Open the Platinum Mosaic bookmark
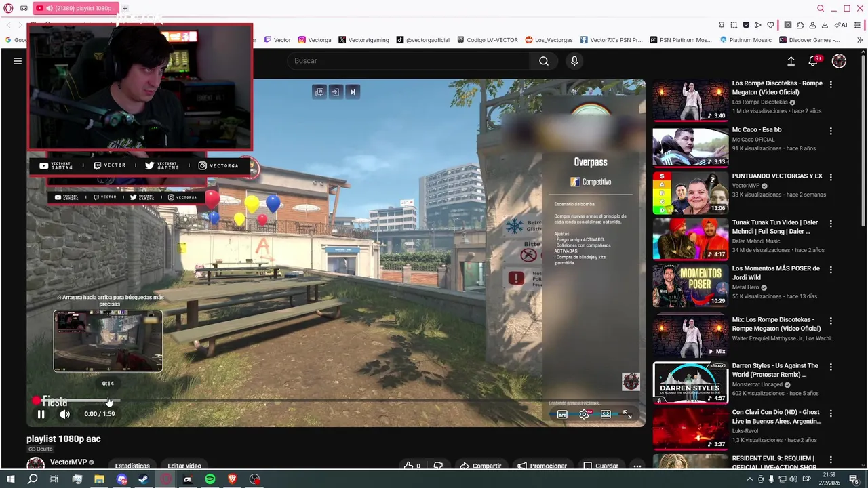Image resolution: width=868 pixels, height=488 pixels. coord(745,40)
